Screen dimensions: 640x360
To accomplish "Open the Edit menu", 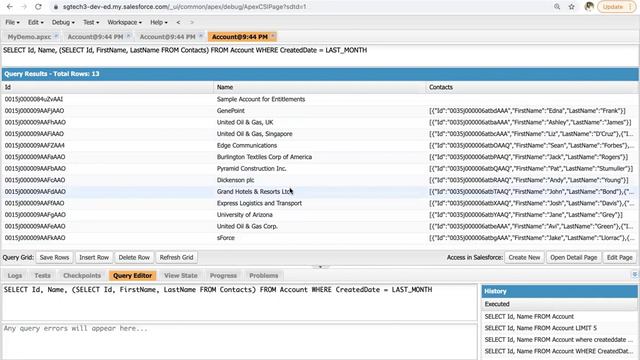I will point(36,22).
